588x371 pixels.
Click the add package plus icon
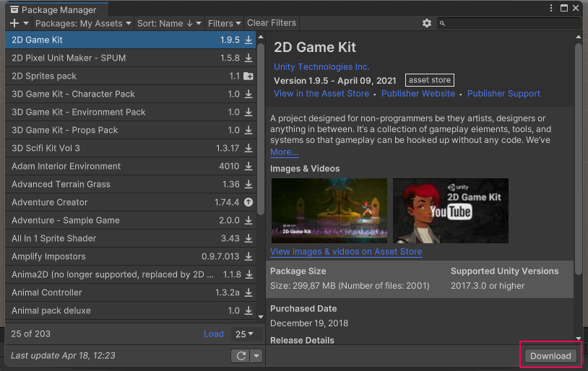click(14, 23)
